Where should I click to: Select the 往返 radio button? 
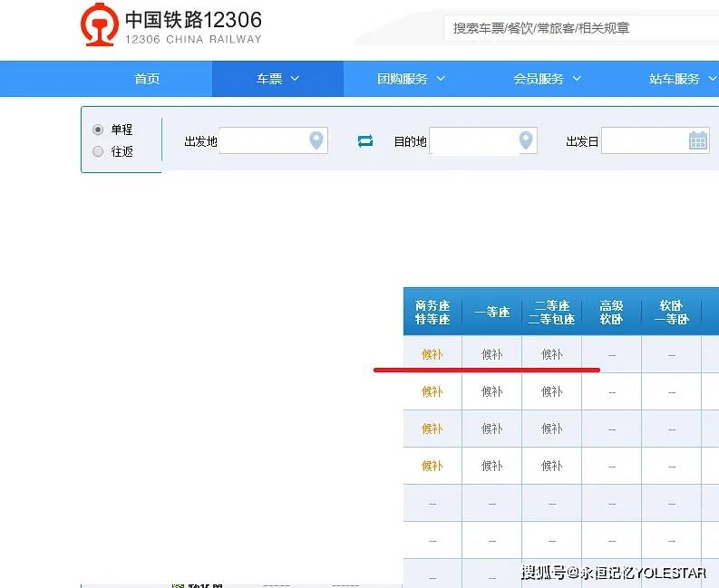tap(98, 151)
